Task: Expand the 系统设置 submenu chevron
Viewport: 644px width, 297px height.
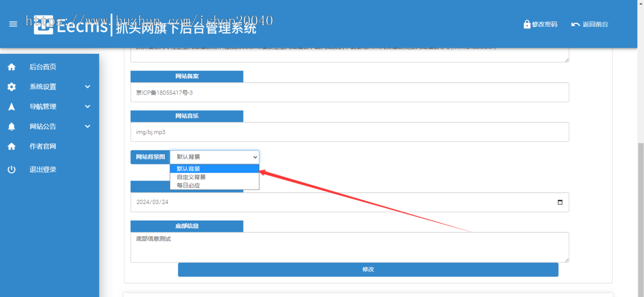Action: click(87, 87)
